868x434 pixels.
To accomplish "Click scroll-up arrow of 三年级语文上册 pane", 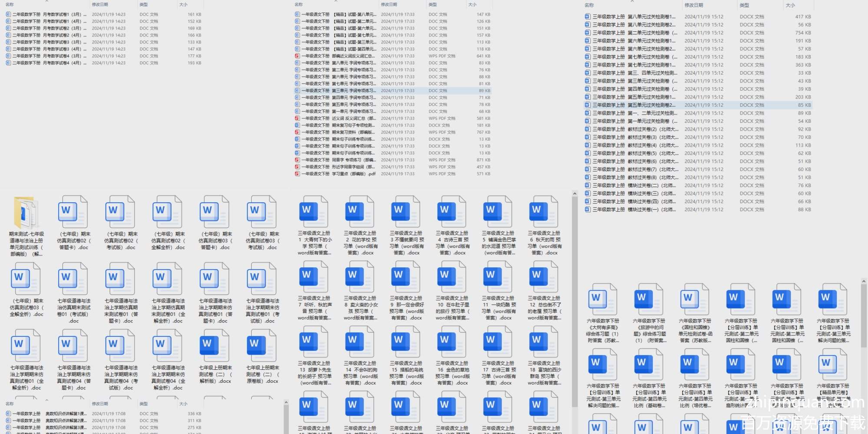I will coord(575,194).
